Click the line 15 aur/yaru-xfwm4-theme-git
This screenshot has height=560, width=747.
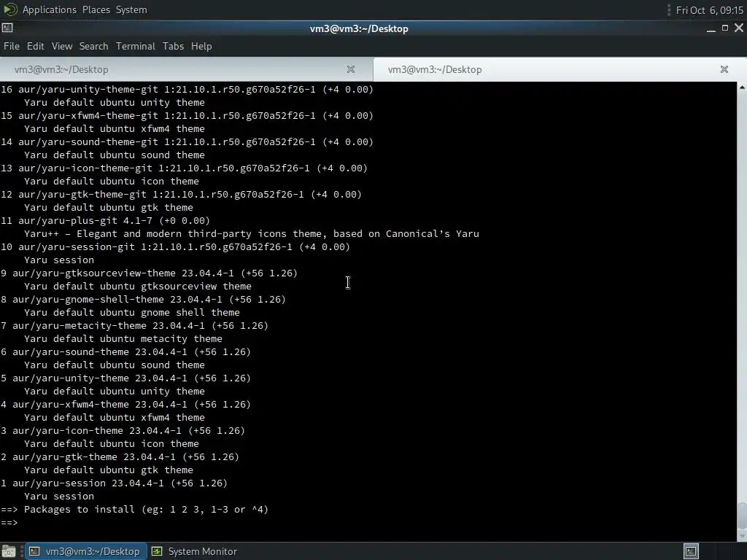pyautogui.click(x=187, y=115)
